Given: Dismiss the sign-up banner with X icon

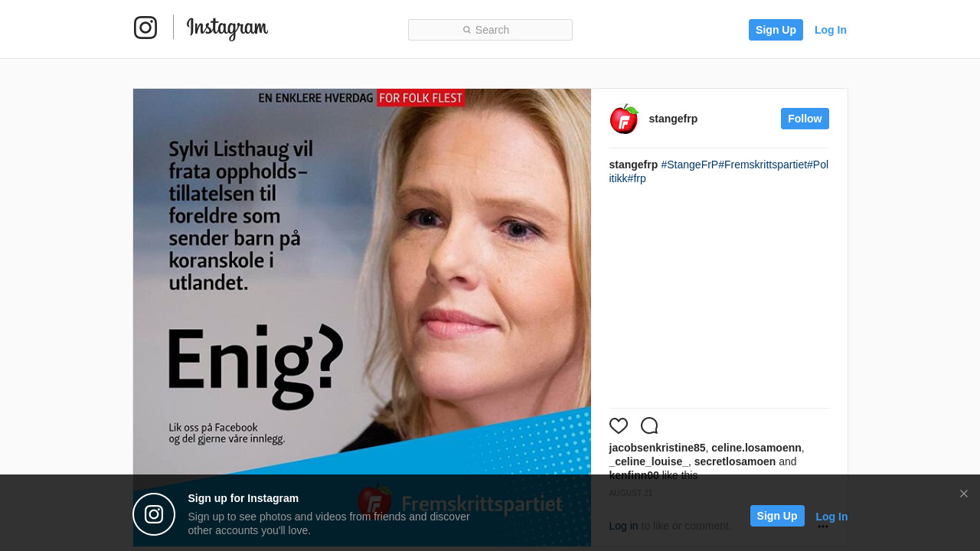Looking at the screenshot, I should point(964,494).
